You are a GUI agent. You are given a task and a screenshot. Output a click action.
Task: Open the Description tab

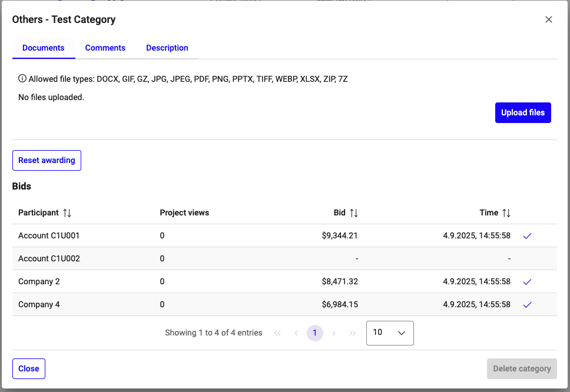(x=167, y=48)
